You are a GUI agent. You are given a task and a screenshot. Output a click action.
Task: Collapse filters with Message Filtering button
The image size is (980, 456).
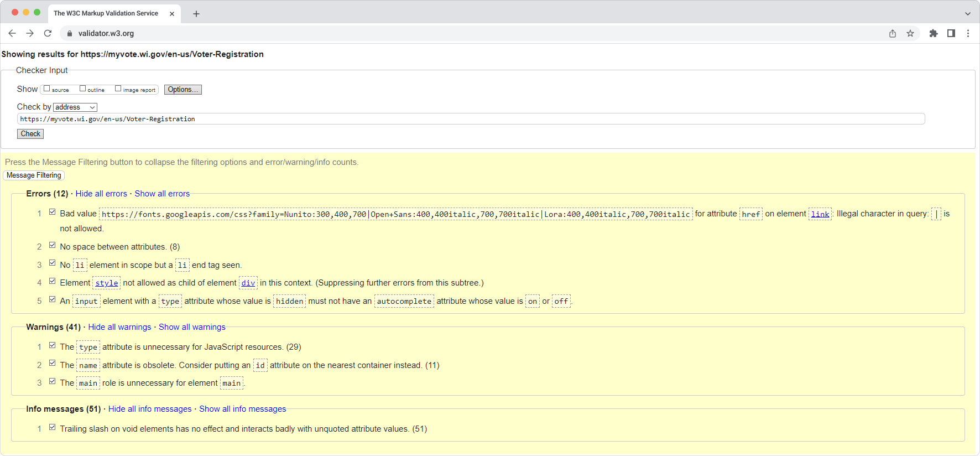point(34,175)
